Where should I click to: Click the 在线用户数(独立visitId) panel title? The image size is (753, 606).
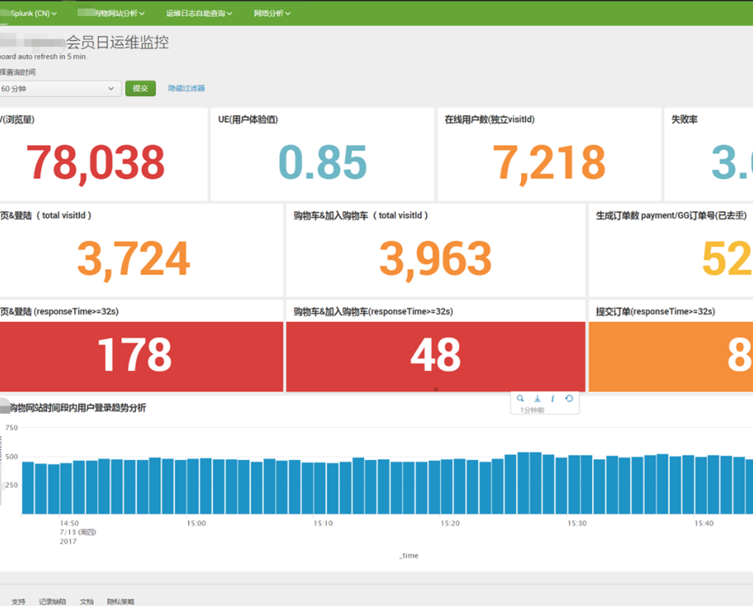click(489, 120)
